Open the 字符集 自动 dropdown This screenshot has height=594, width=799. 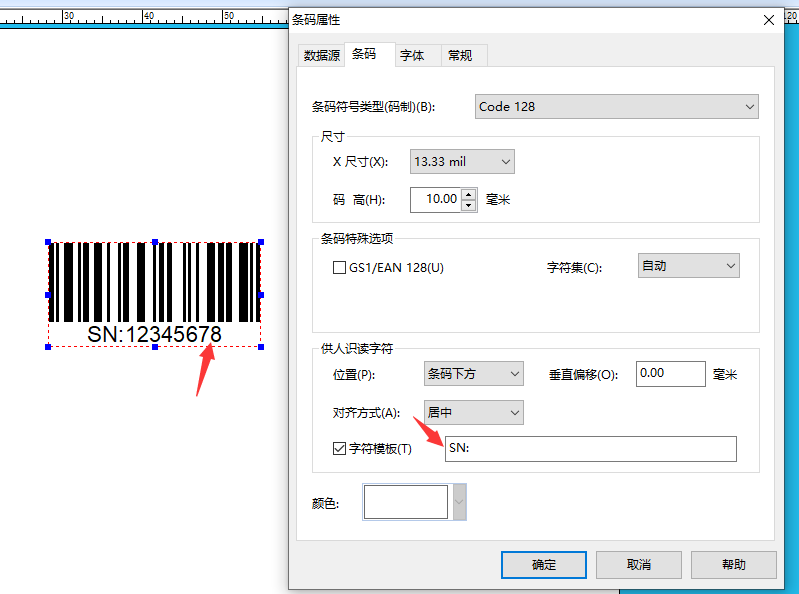688,266
